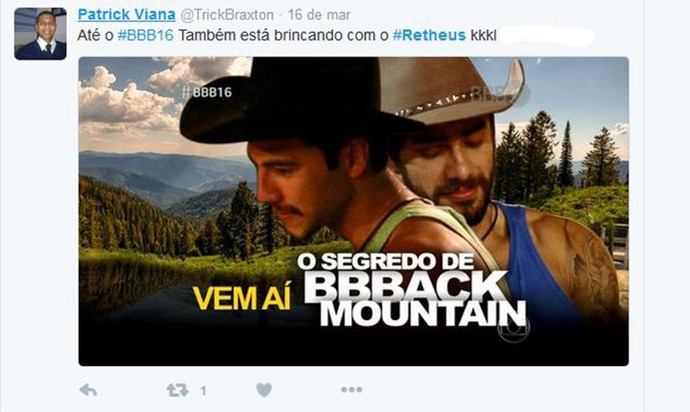Reply to the tweet with arrow icon
690x412 pixels.
click(x=88, y=390)
